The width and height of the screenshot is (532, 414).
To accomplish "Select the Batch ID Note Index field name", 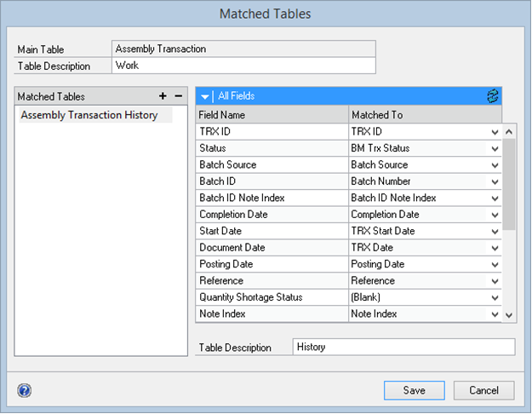I will 272,198.
